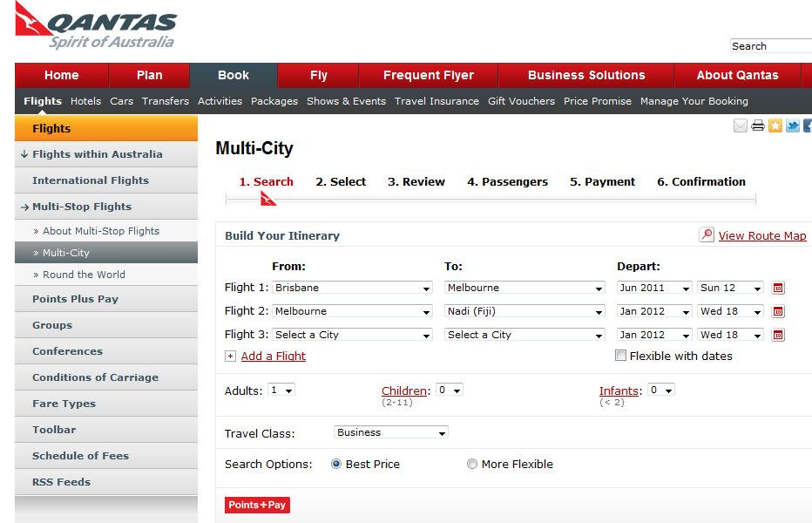
Task: Click the bookmark star icon
Action: 775,126
